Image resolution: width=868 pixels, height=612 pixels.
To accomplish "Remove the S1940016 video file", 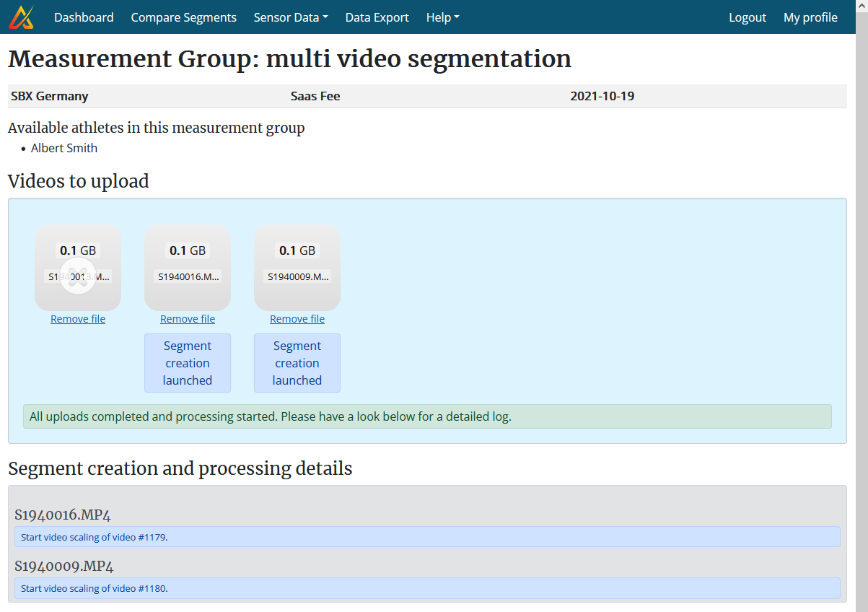I will point(187,318).
